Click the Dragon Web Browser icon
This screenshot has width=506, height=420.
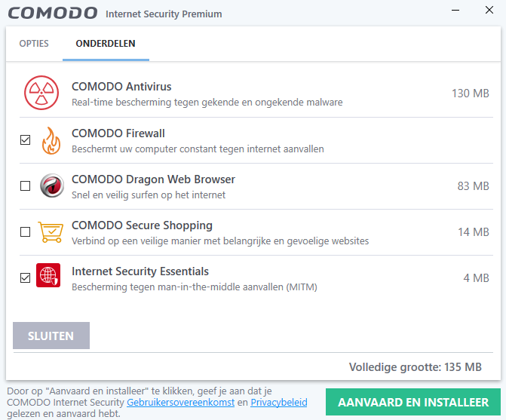coord(51,185)
